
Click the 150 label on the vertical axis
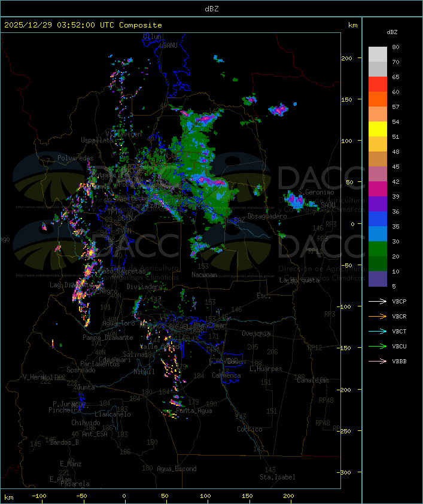point(346,99)
